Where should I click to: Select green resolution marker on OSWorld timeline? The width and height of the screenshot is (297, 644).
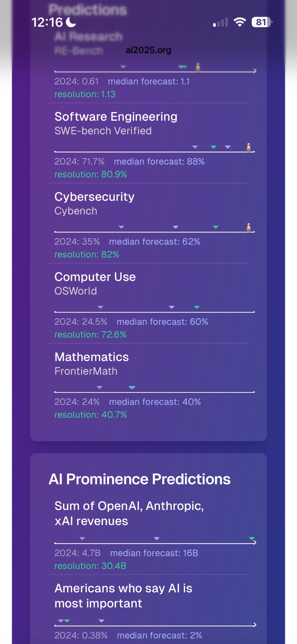(x=197, y=307)
